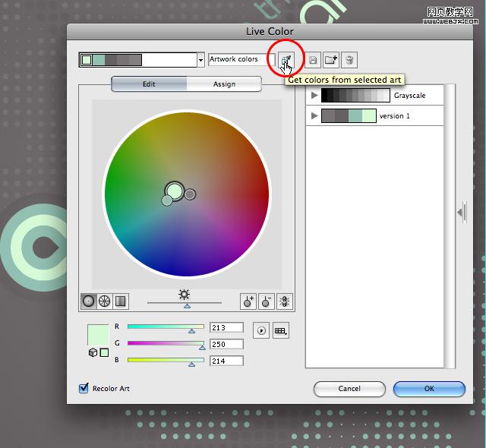Select the add color tool
Screen dimensions: 486x448
pyautogui.click(x=248, y=301)
